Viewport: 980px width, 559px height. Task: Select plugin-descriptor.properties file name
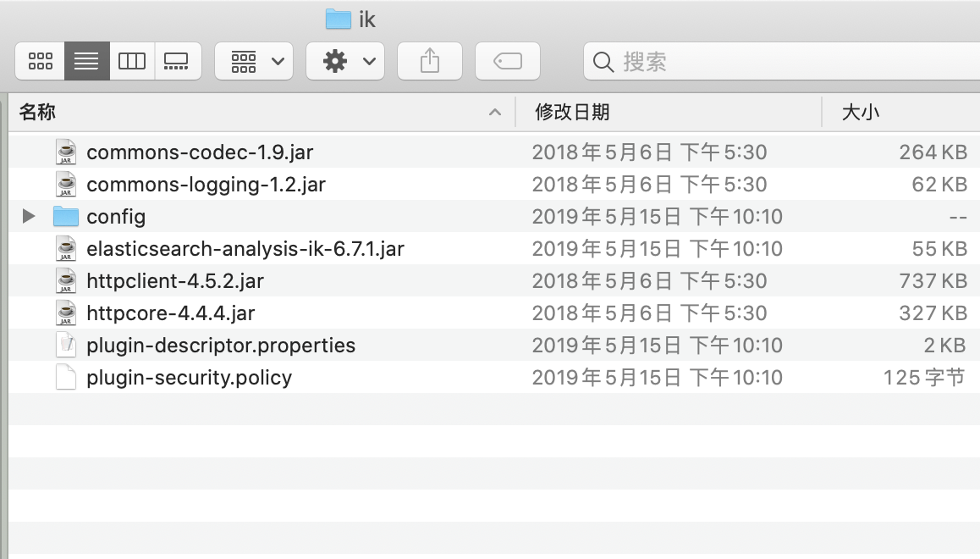[x=221, y=346]
